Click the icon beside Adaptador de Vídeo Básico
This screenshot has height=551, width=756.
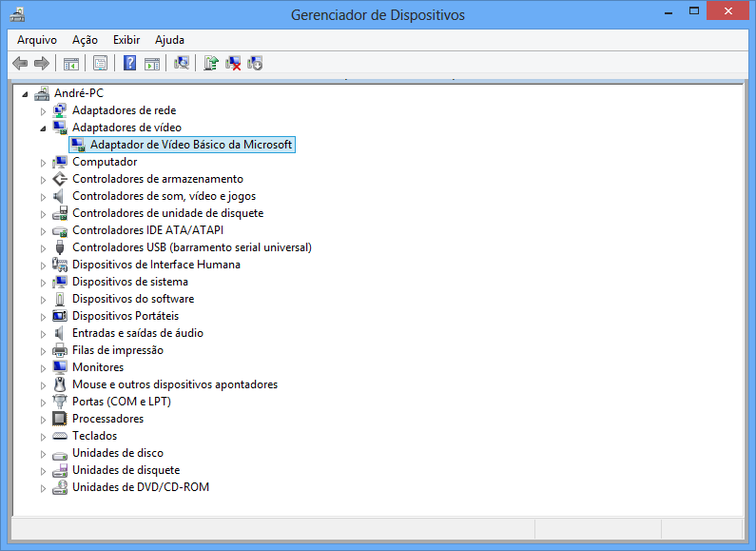(78, 145)
